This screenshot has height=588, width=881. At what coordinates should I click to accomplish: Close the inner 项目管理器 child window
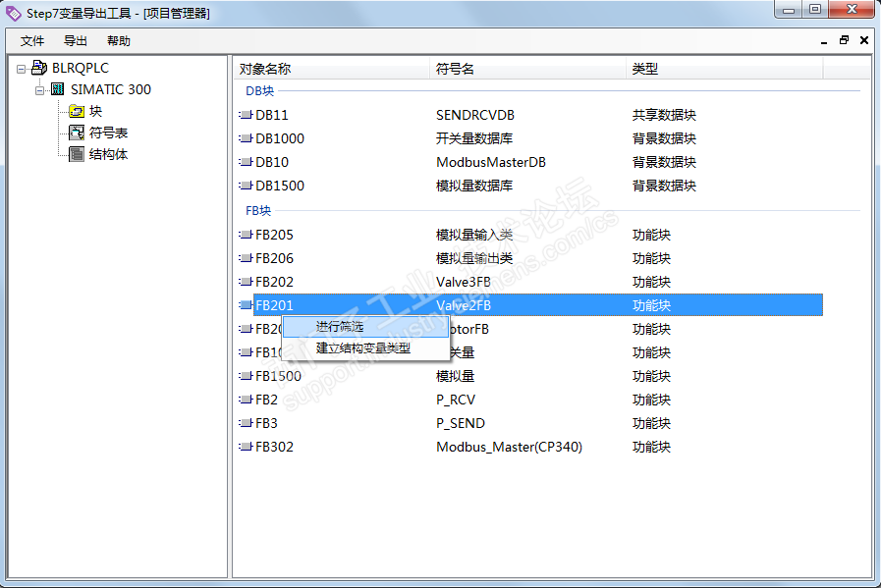pyautogui.click(x=864, y=40)
